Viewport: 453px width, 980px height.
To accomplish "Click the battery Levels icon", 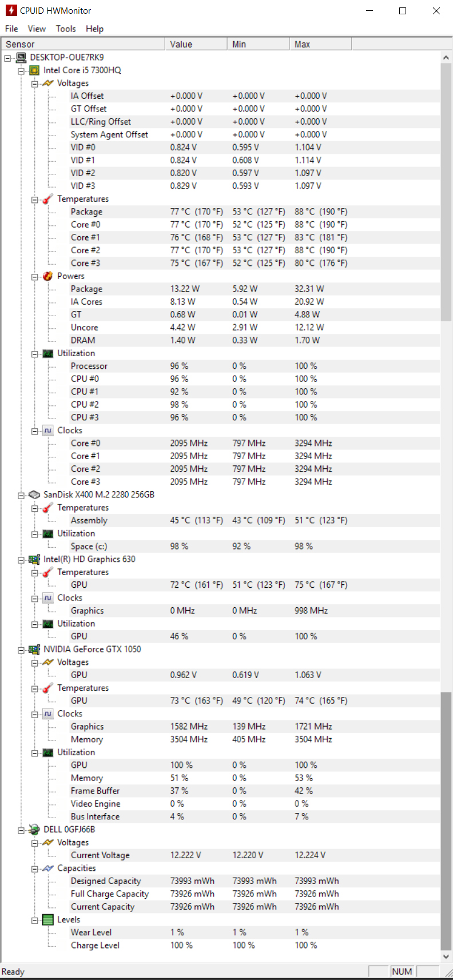I will pos(48,920).
